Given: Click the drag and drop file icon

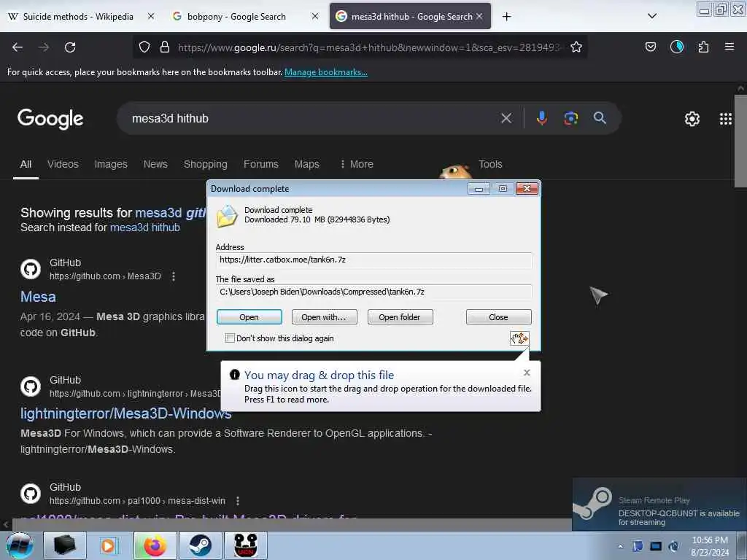Looking at the screenshot, I should point(519,338).
